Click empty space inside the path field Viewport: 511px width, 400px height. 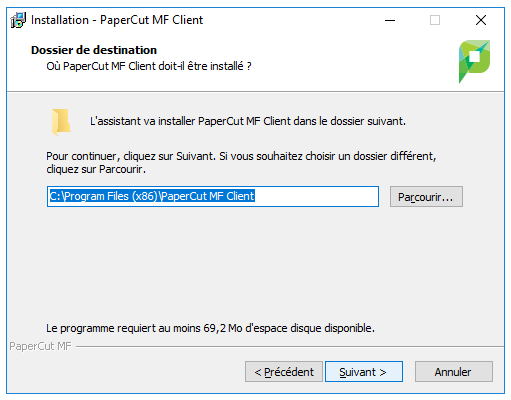pyautogui.click(x=316, y=197)
